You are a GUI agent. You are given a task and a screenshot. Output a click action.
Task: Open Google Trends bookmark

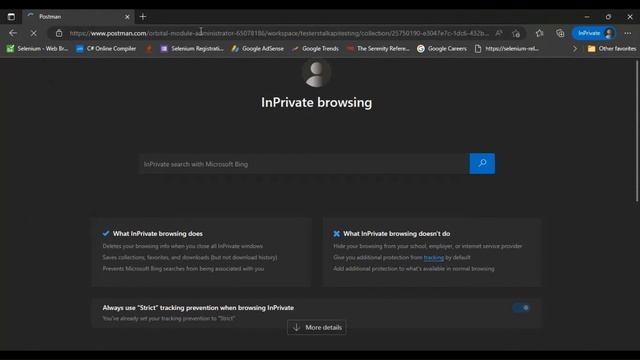[x=315, y=49]
